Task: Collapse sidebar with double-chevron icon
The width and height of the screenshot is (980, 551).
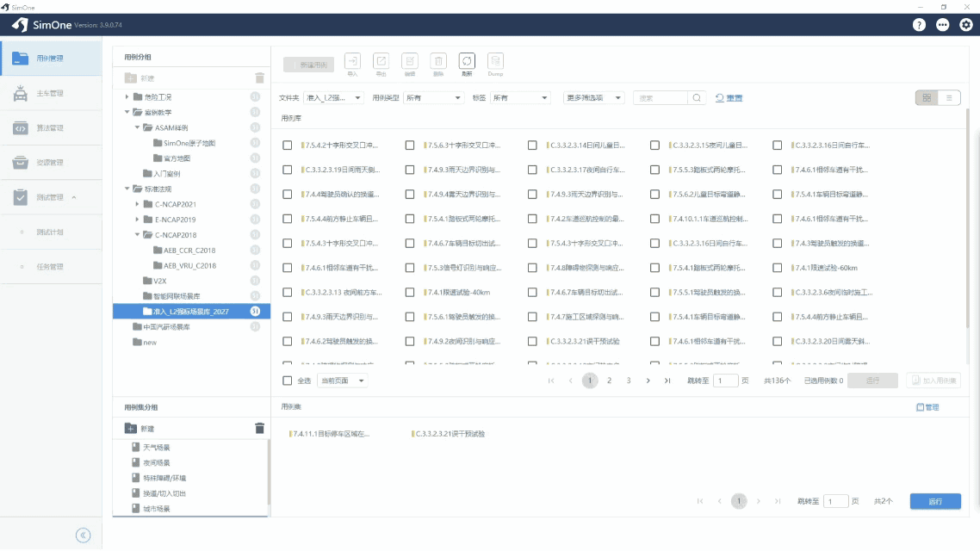Action: point(84,536)
